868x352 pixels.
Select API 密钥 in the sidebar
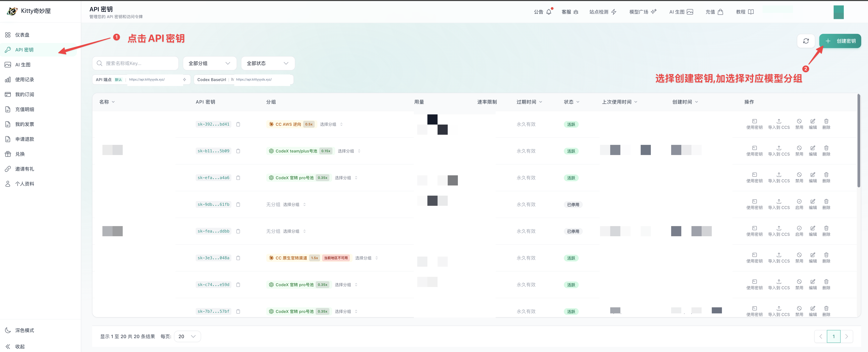click(39, 50)
